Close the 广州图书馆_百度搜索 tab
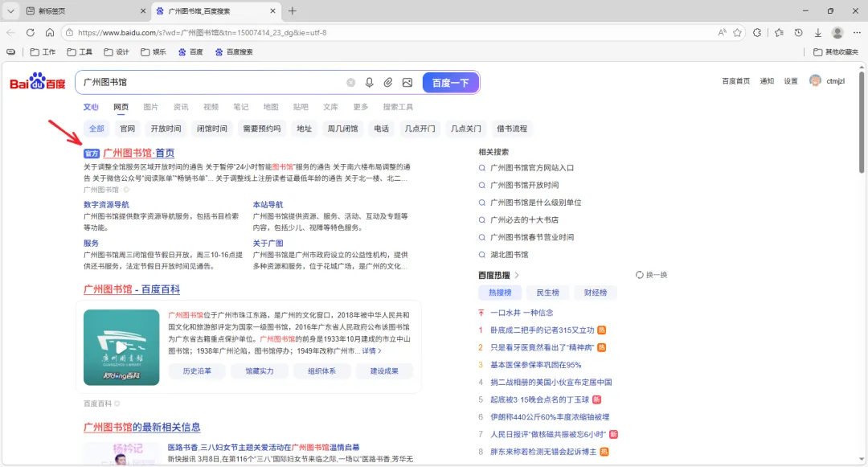Image resolution: width=868 pixels, height=467 pixels. coord(273,11)
